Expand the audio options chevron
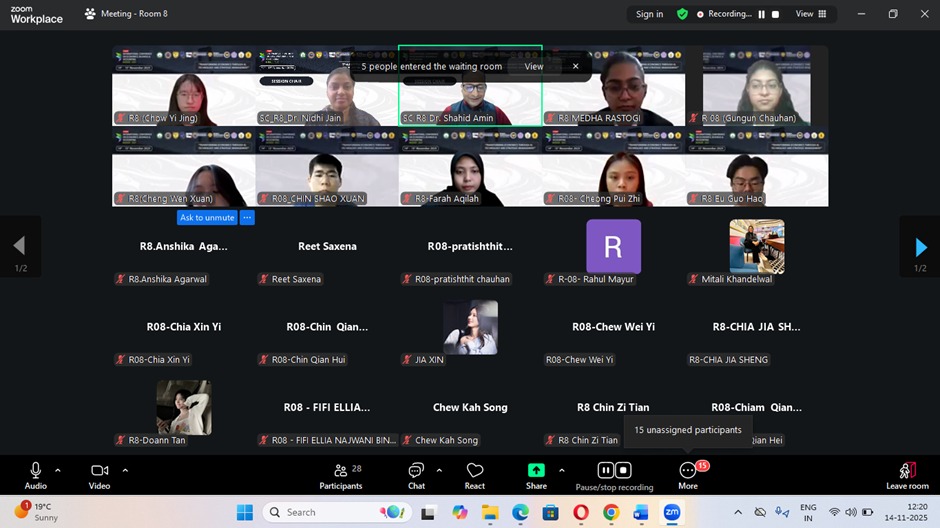This screenshot has height=528, width=940. click(x=58, y=470)
